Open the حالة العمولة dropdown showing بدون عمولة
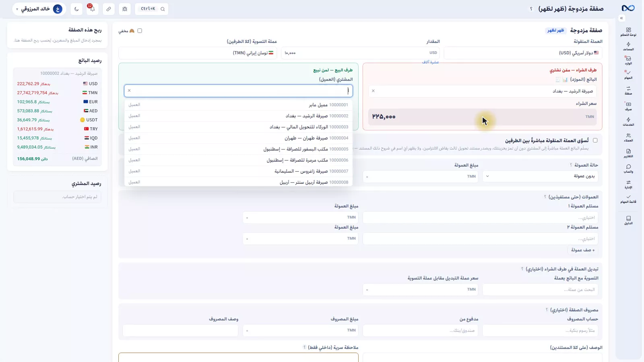644x362 pixels. [540, 176]
